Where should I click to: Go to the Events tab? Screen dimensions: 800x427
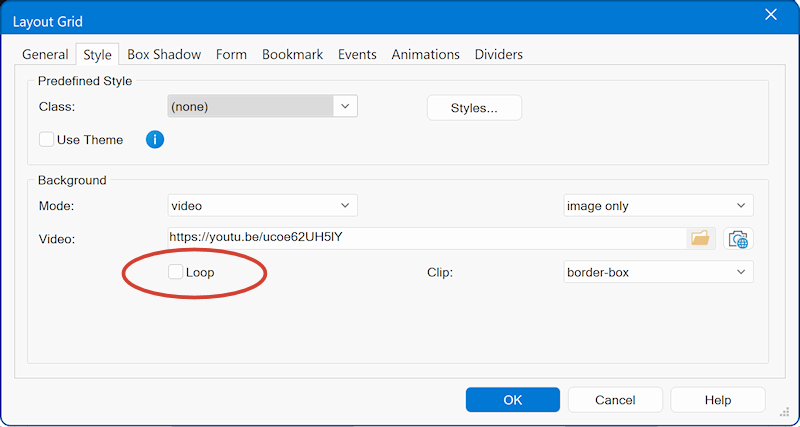[x=357, y=55]
